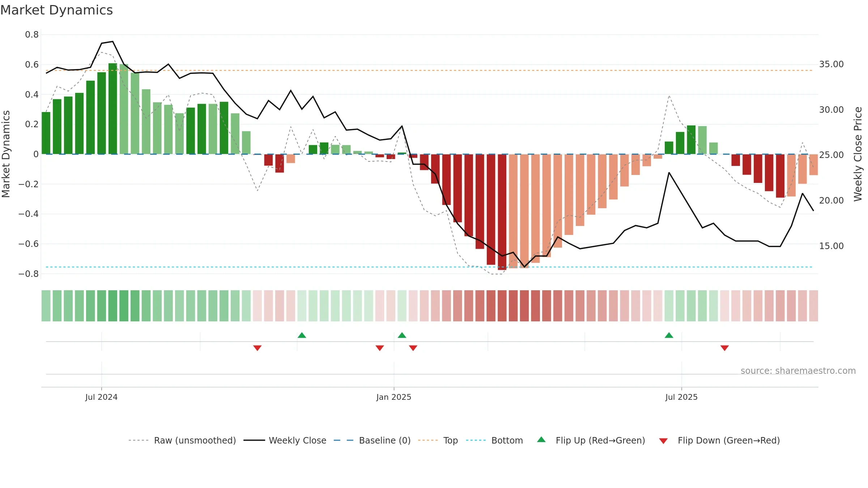
Task: Click the 0.6 left axis label
Action: click(x=32, y=65)
